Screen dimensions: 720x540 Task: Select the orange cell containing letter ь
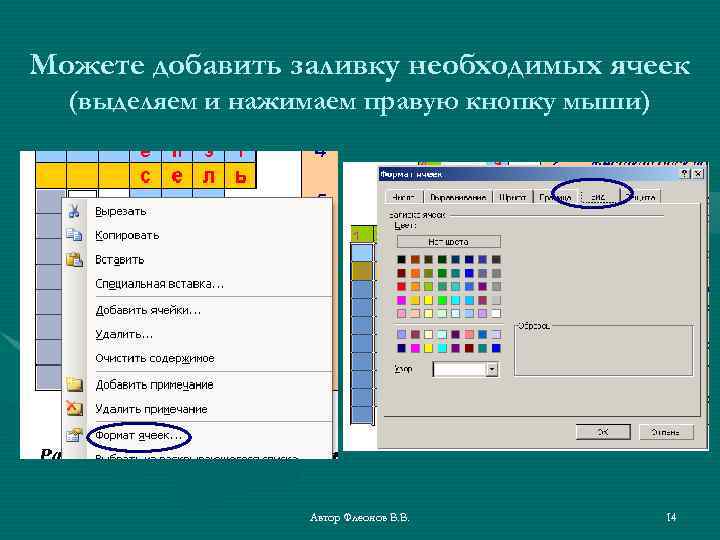(240, 175)
